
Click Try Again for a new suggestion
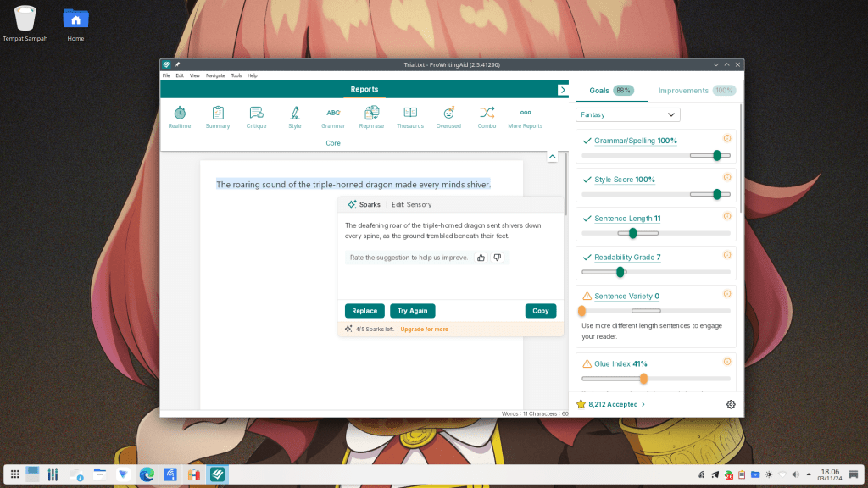[413, 310]
